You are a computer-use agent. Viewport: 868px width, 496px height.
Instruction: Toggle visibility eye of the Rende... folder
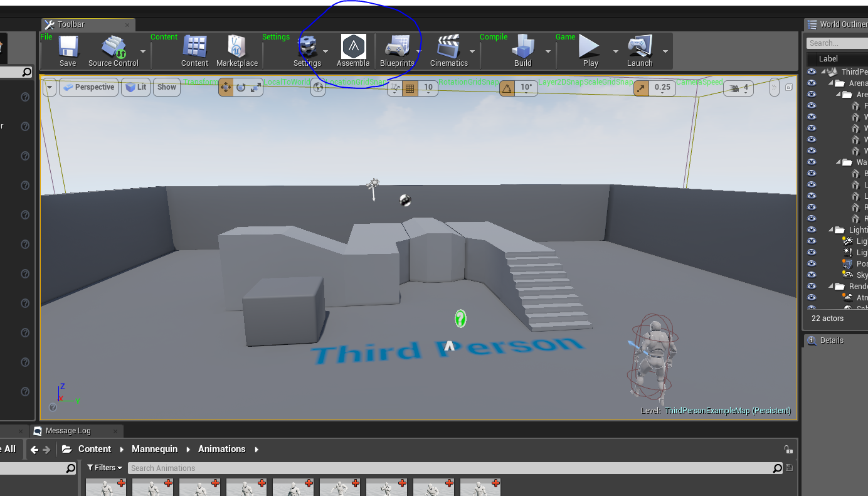coord(812,287)
